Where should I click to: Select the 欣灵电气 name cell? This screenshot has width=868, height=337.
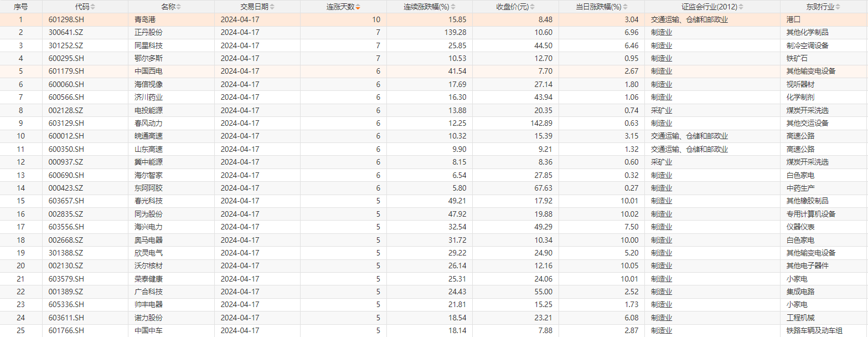point(171,253)
